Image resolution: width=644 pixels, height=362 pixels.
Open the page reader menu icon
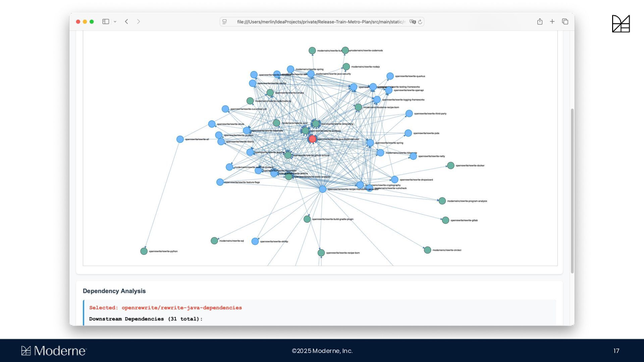click(225, 22)
